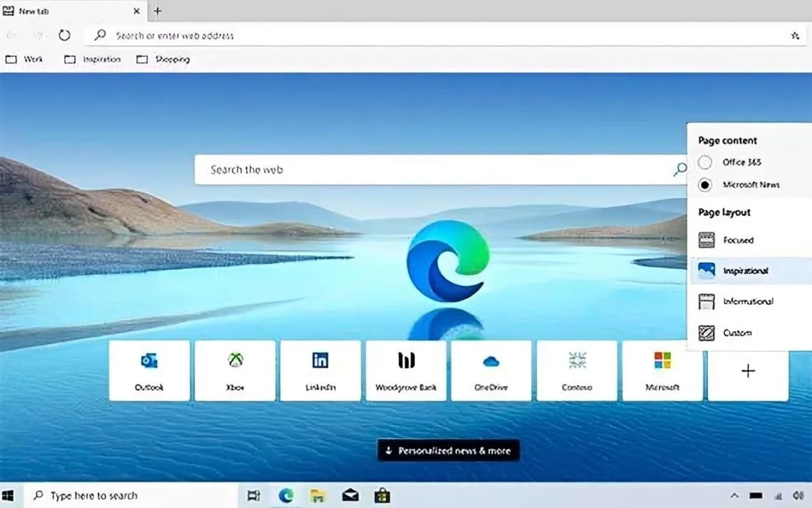Viewport: 812px width, 508px height.
Task: Open File Explorer from the taskbar
Action: pos(318,496)
